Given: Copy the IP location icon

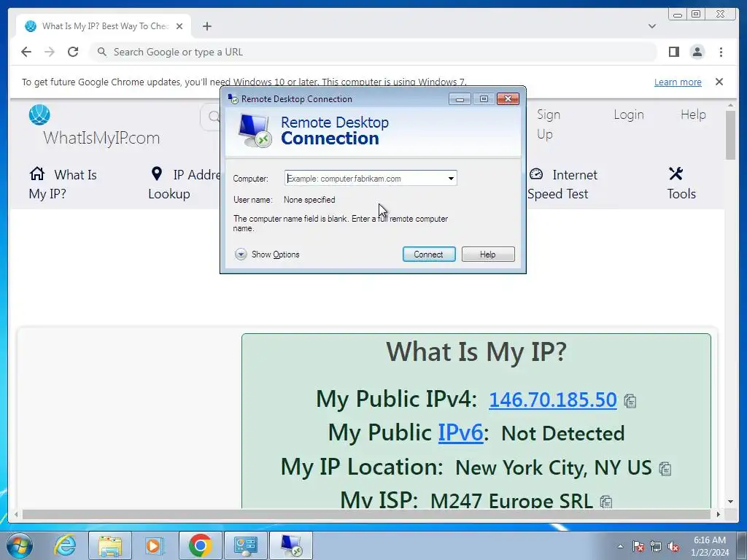Looking at the screenshot, I should (665, 469).
